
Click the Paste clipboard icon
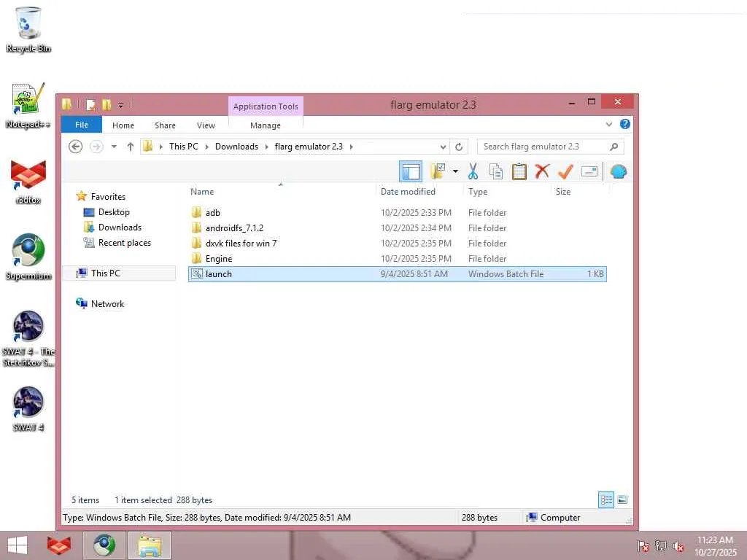[519, 171]
